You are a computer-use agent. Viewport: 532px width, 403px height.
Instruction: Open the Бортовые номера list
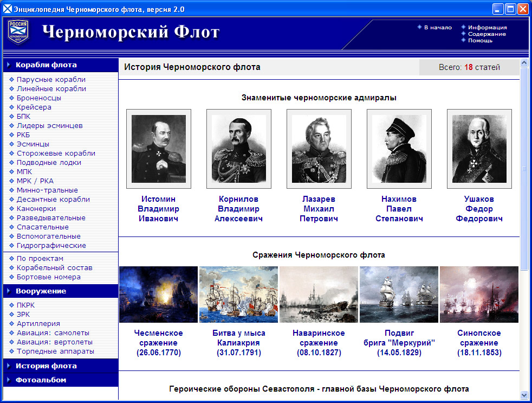(x=49, y=277)
